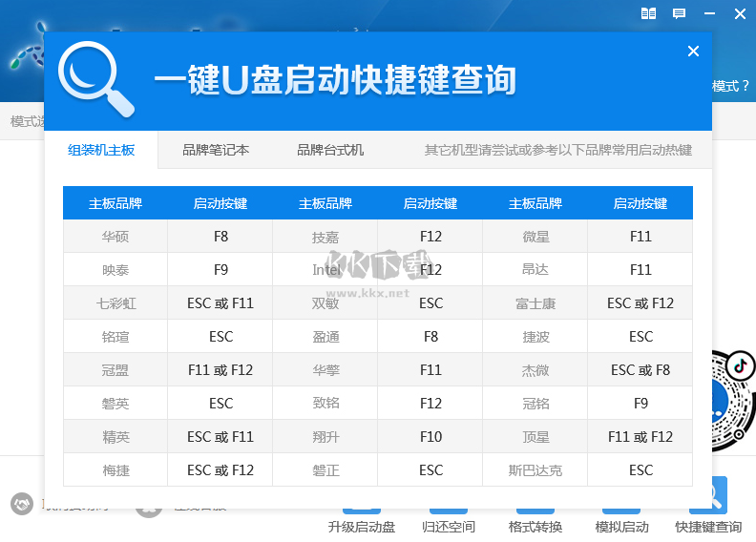Click the 归还空间 button
This screenshot has height=542, width=756.
pos(449,527)
